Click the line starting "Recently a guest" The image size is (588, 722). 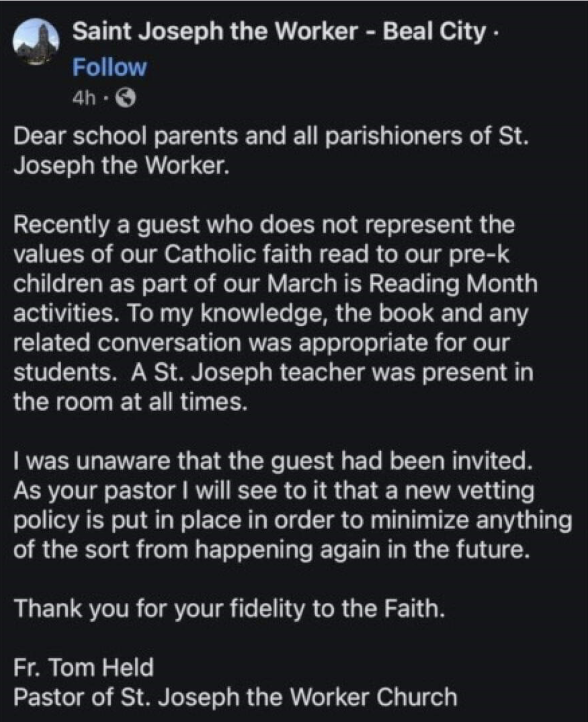263,226
